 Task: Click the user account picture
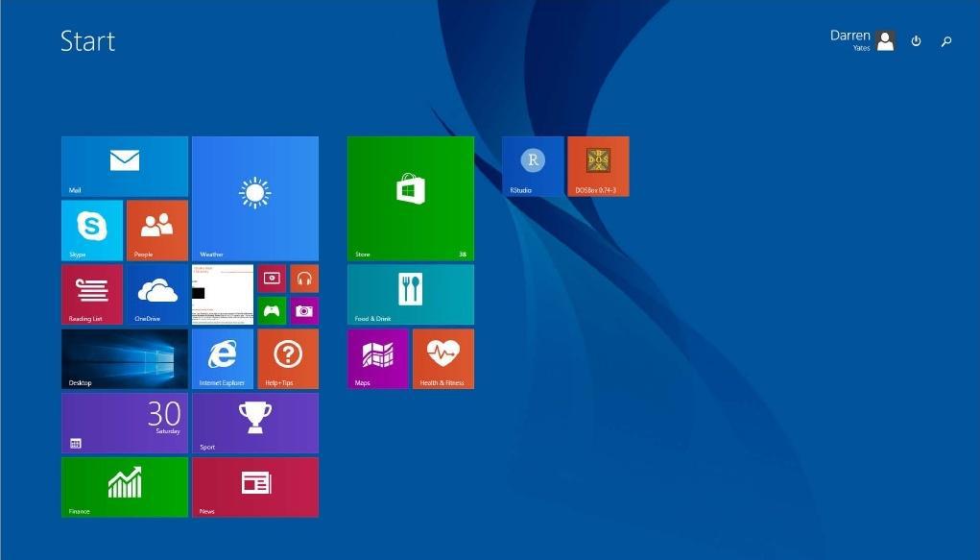(x=886, y=40)
